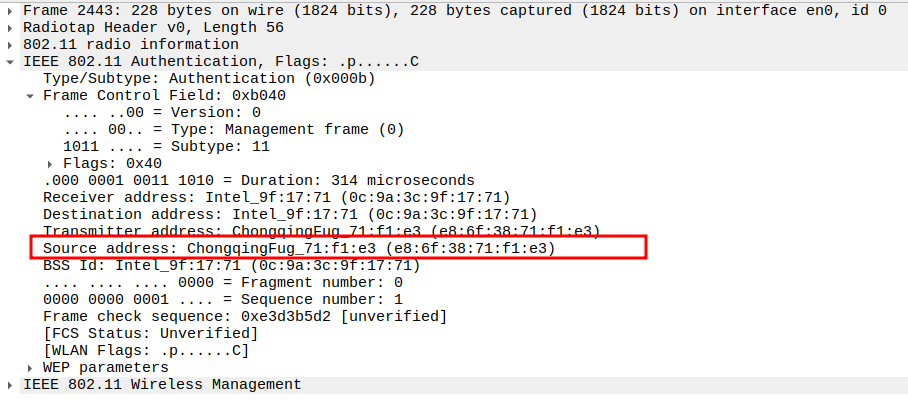The width and height of the screenshot is (908, 400).
Task: Expand 802.11 radio information section
Action: tap(11, 45)
